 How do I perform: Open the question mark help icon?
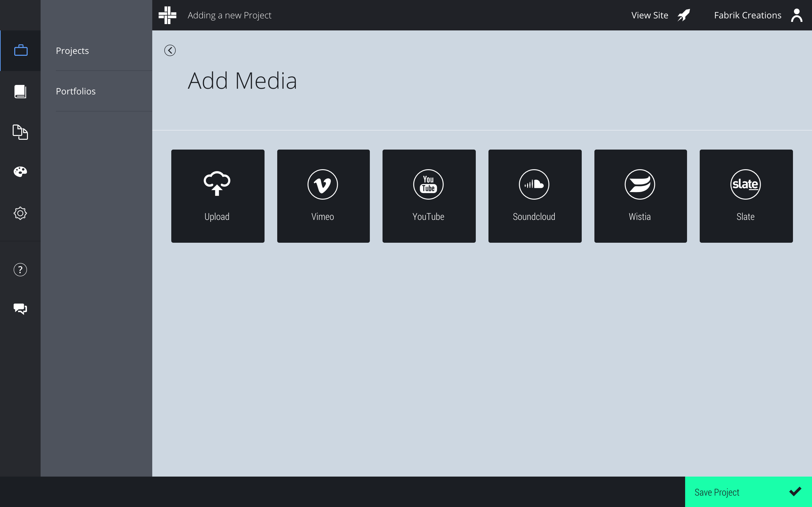[21, 270]
